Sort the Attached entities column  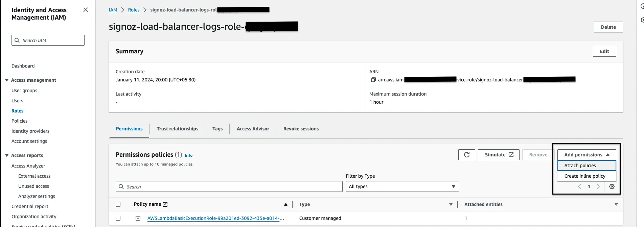(616, 204)
